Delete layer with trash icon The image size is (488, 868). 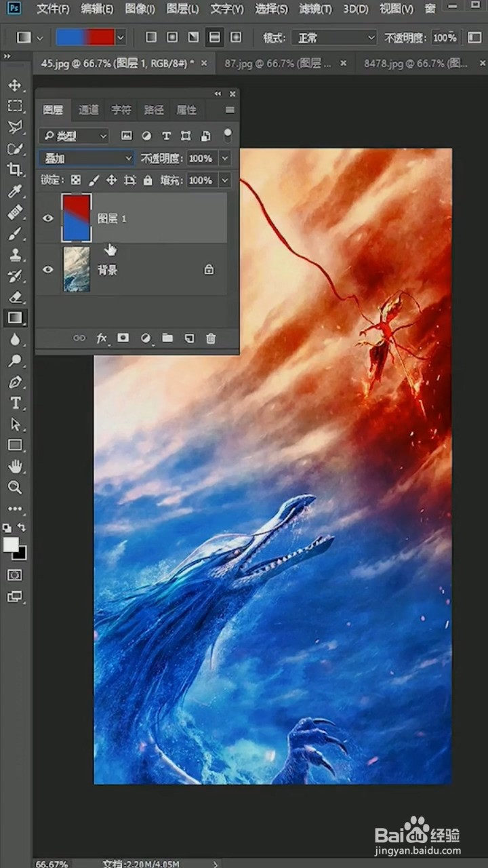click(211, 338)
